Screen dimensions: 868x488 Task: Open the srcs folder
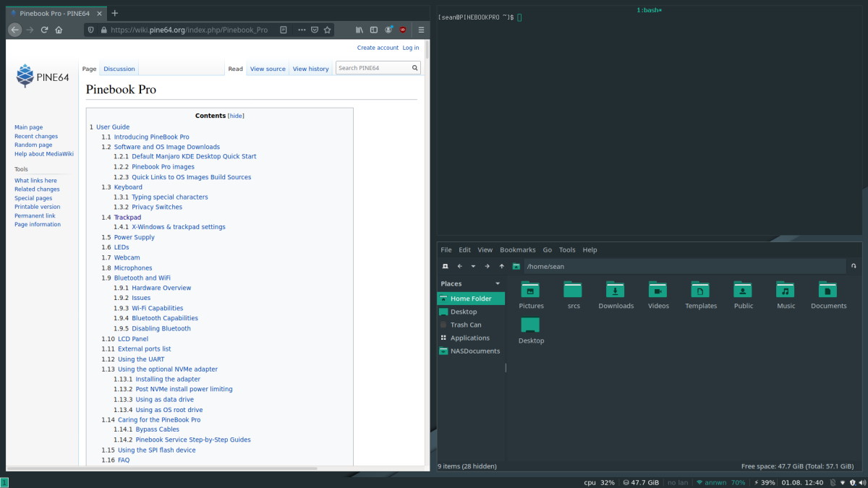pyautogui.click(x=573, y=295)
